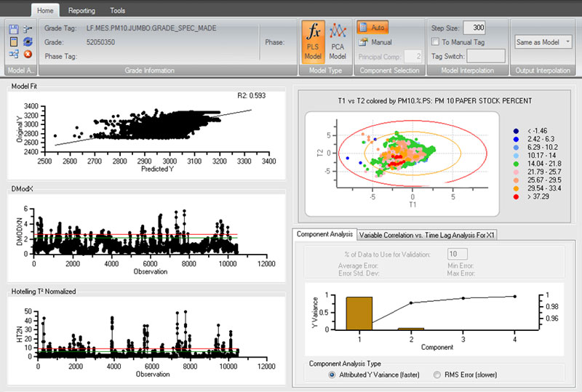The width and height of the screenshot is (582, 392).
Task: Click the Principal Comp value box
Action: click(413, 57)
